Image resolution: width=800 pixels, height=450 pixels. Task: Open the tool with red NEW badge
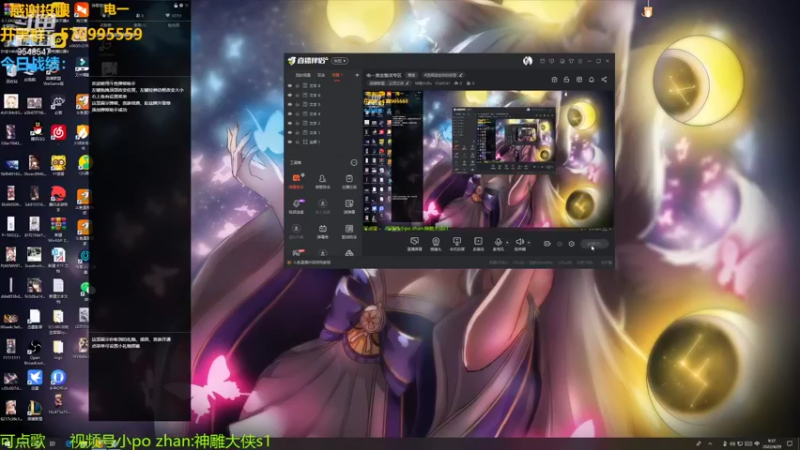click(x=297, y=252)
